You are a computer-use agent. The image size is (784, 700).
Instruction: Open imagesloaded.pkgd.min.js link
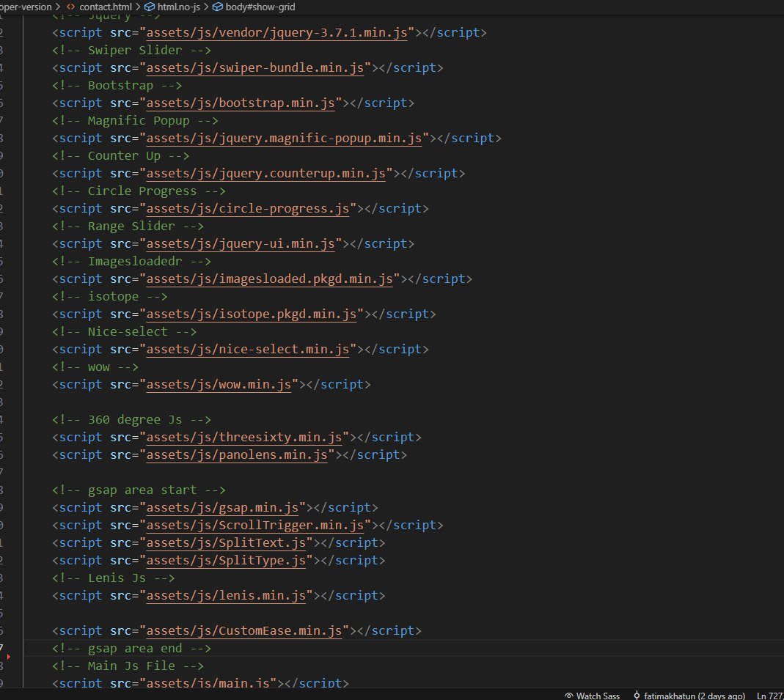269,279
